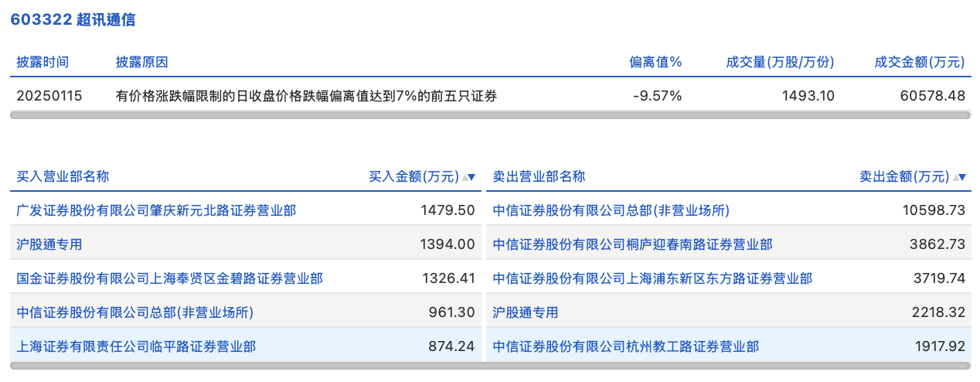Open 中信证券杭州教工路证券营业部 link
The image size is (980, 382).
[626, 346]
